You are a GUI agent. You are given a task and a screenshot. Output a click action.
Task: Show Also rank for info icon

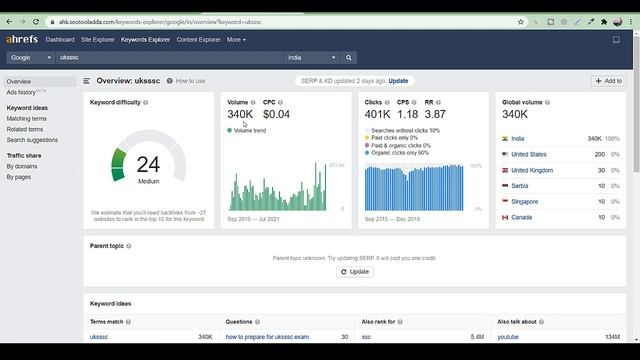click(x=400, y=322)
